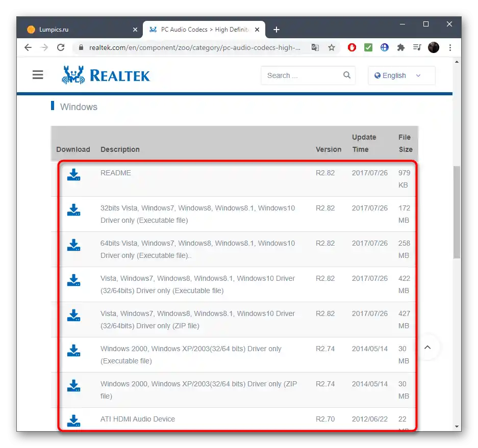Viewport: 478px width, 448px height.
Task: Open the red Opera-style extension icon
Action: tap(352, 47)
